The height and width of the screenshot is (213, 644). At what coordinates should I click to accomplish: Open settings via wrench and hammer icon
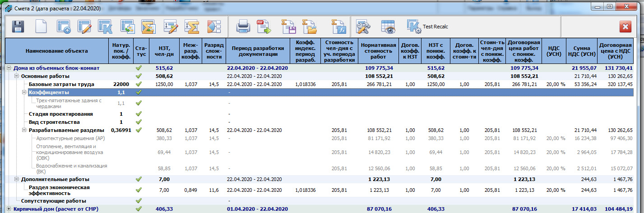363,27
